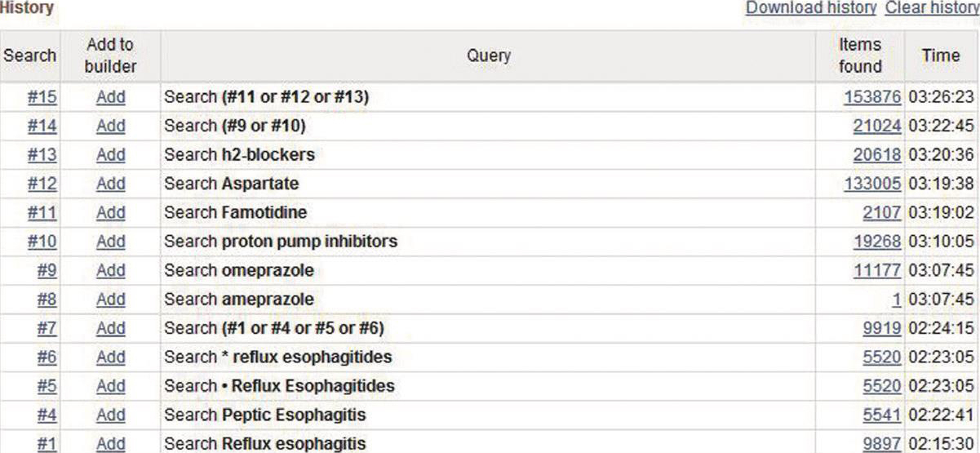Add search #14 to builder

click(x=110, y=126)
